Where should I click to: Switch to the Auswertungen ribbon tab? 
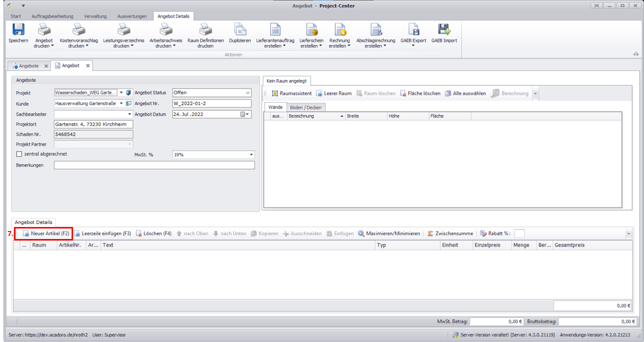point(132,16)
